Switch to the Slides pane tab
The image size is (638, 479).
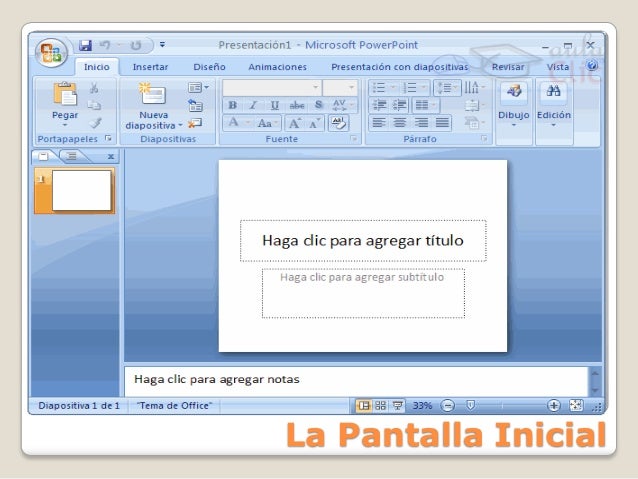point(44,156)
